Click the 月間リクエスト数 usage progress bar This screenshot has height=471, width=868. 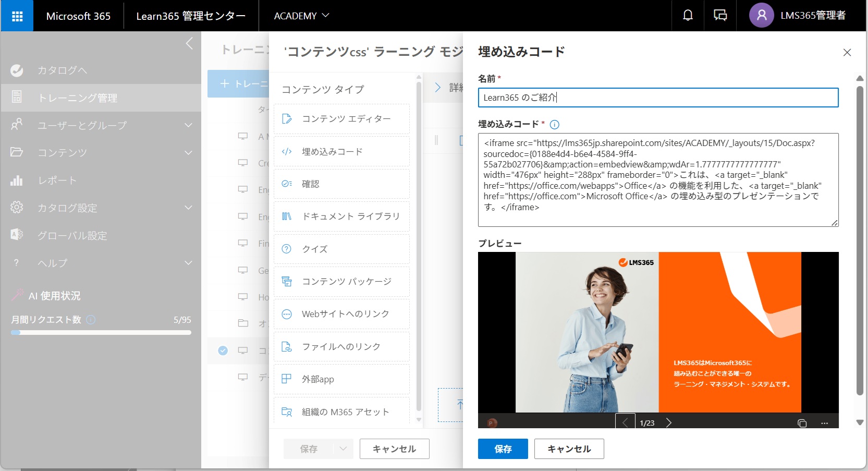pos(101,332)
